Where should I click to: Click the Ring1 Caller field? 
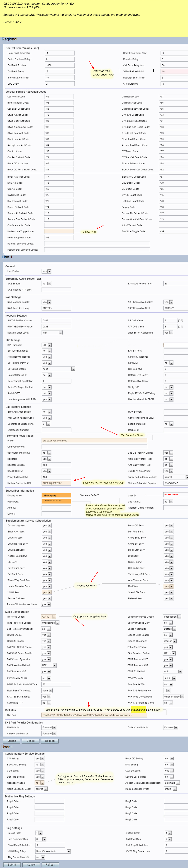pyautogui.click(x=49, y=801)
